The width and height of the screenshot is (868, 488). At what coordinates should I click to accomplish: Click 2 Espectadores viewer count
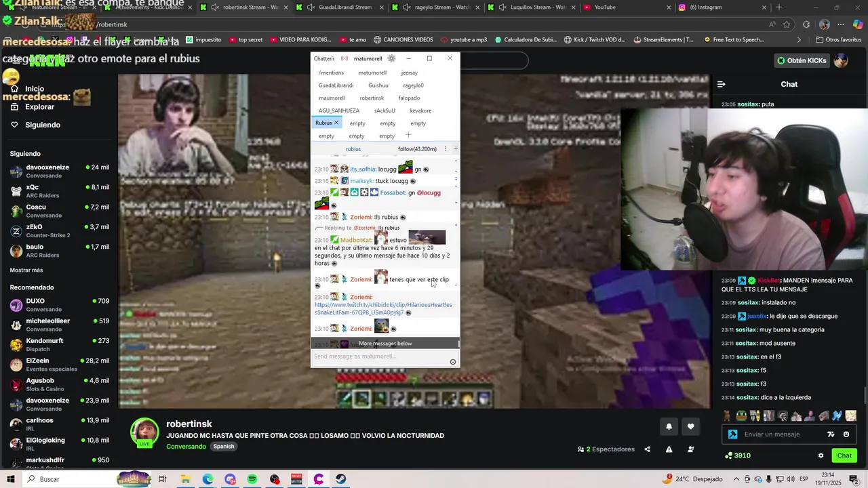tap(606, 449)
